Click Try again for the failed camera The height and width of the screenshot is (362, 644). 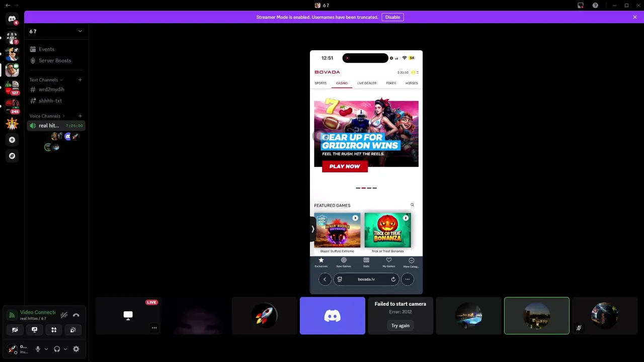(x=400, y=326)
